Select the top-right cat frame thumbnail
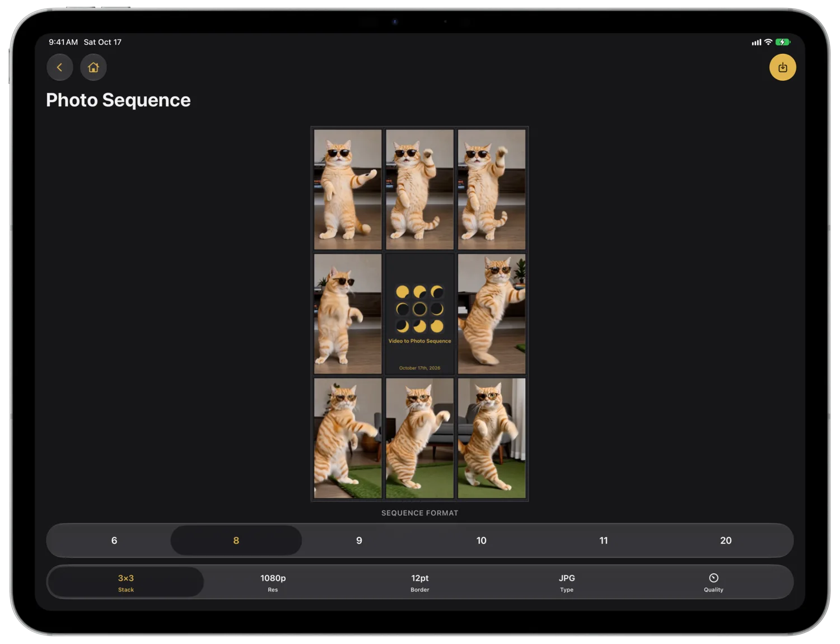Image resolution: width=840 pixels, height=644 pixels. click(492, 189)
